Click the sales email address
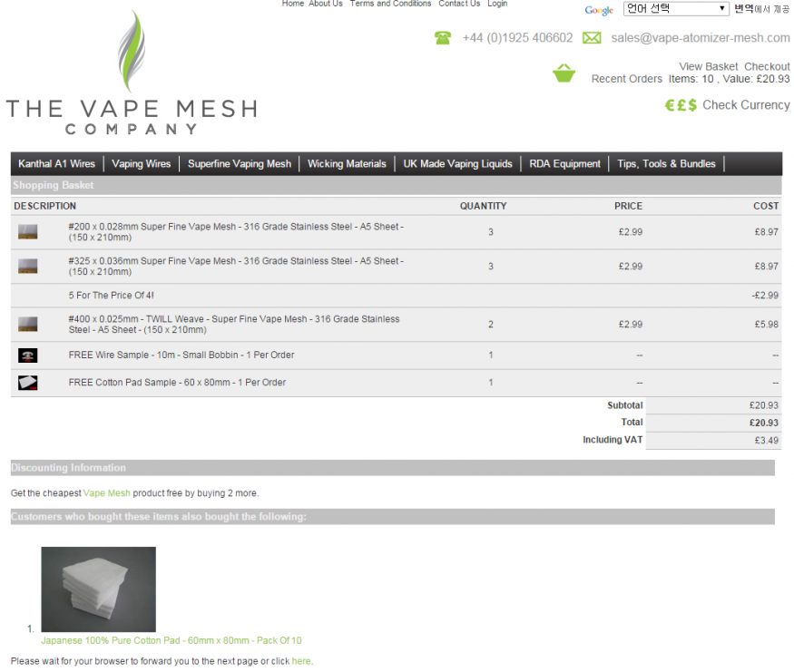Screen dimensions: 794x672 (x=701, y=38)
